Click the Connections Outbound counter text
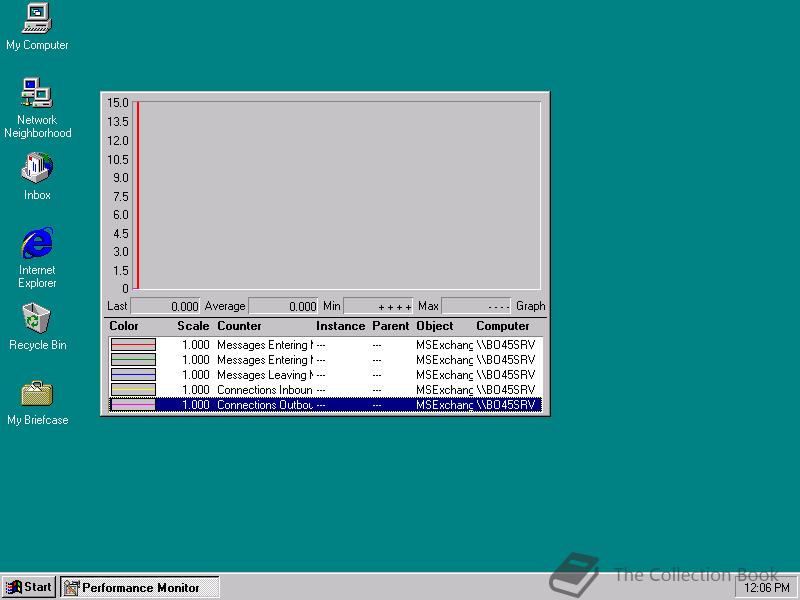Screen dimensions: 800x600 (265, 405)
